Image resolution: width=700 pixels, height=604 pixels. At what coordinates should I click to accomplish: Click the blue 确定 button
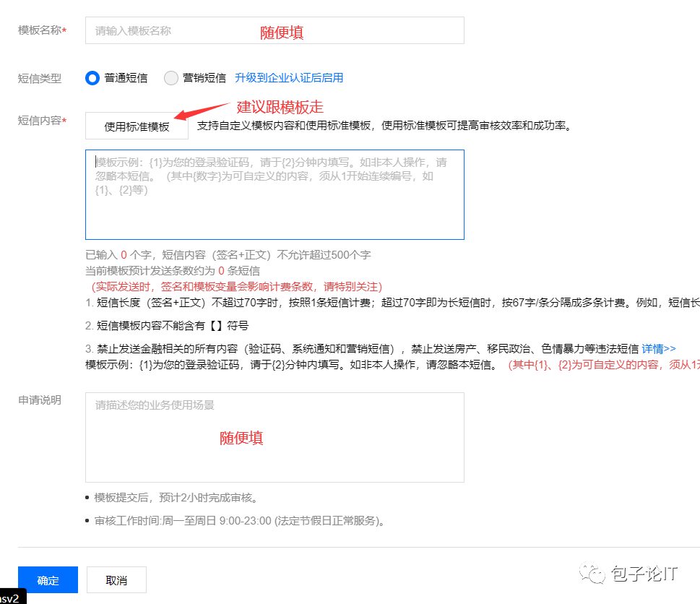pyautogui.click(x=48, y=580)
